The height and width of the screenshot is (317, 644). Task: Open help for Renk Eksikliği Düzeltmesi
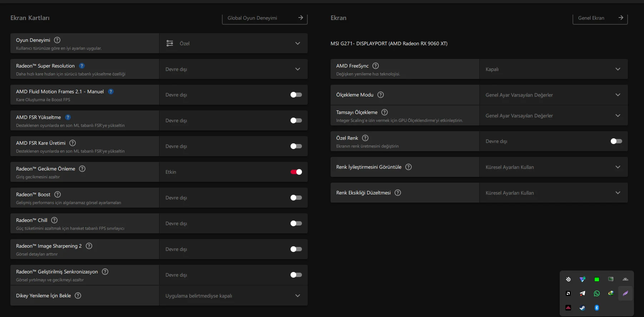[x=398, y=193]
